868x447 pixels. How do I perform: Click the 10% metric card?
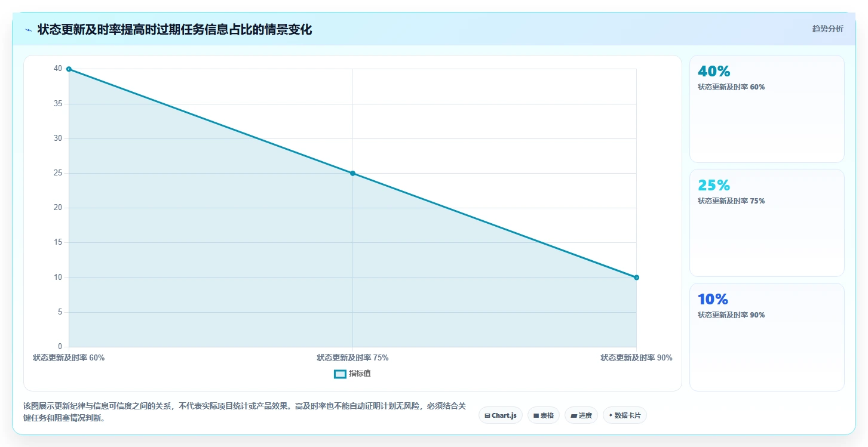pos(767,337)
